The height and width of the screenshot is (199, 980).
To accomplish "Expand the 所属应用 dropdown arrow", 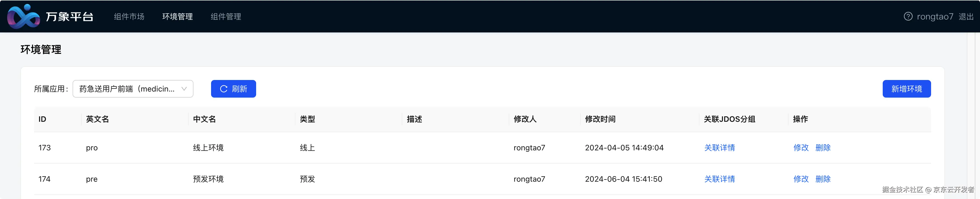I will [x=184, y=89].
